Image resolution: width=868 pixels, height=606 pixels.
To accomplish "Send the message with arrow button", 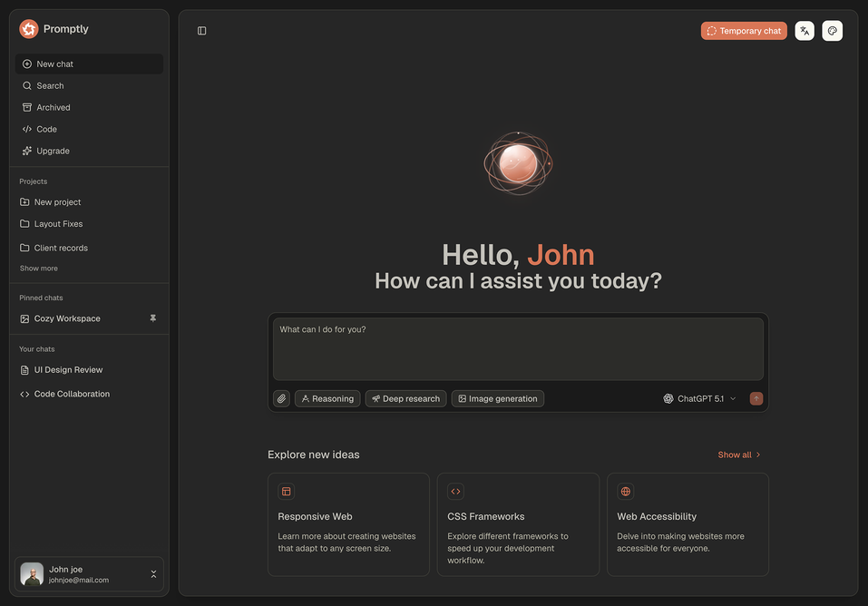I will (756, 399).
